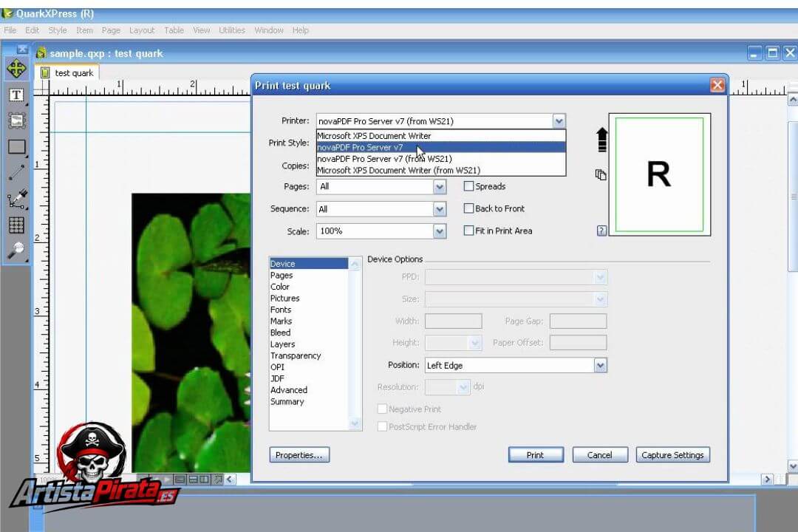Select Summary in the options list
The image size is (798, 532).
click(x=308, y=402)
